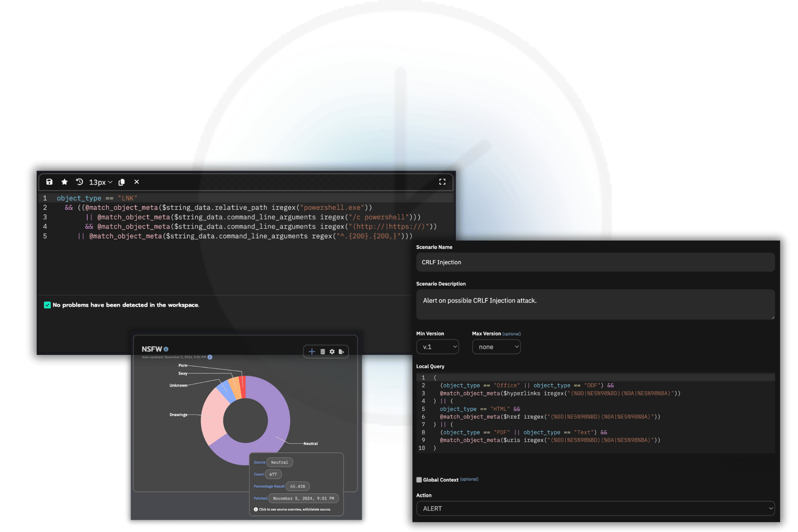Copy the query with the copy icon

coord(122,182)
